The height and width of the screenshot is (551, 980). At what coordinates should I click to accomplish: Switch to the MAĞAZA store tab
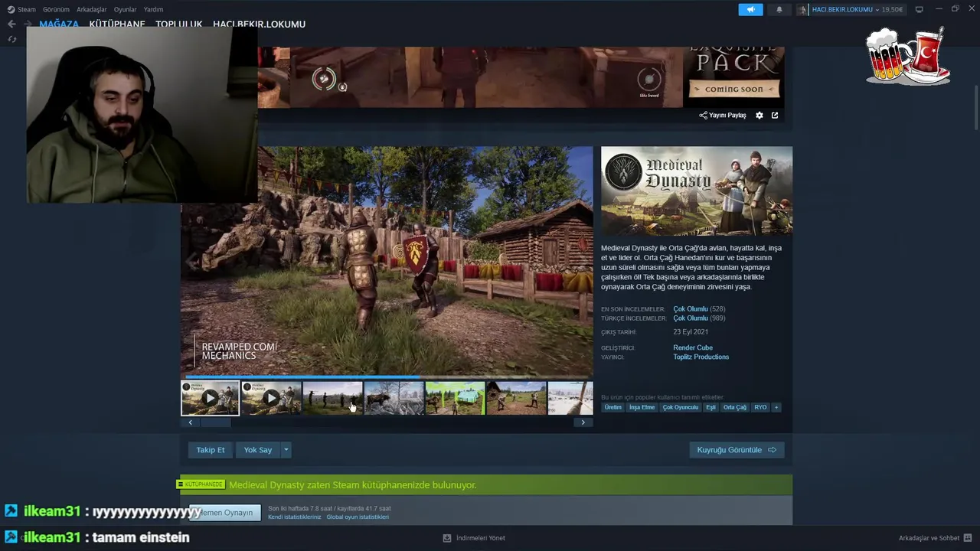(x=59, y=24)
